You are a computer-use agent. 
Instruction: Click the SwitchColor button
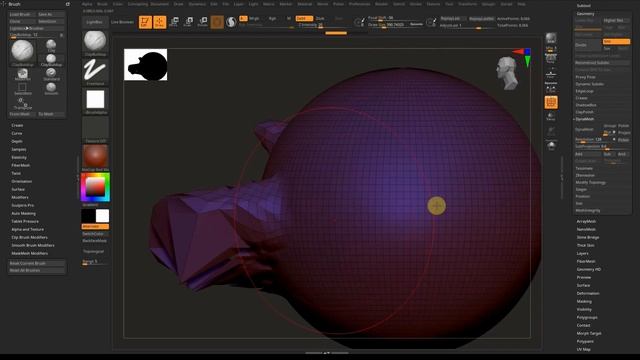tap(95, 234)
